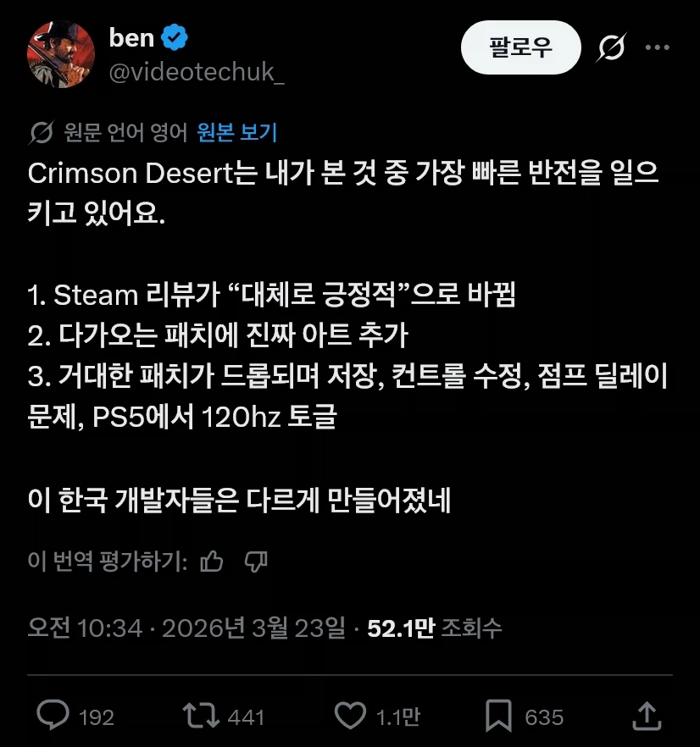
Task: Click the translation icon before 원문 언어 영어
Action: coord(42,132)
